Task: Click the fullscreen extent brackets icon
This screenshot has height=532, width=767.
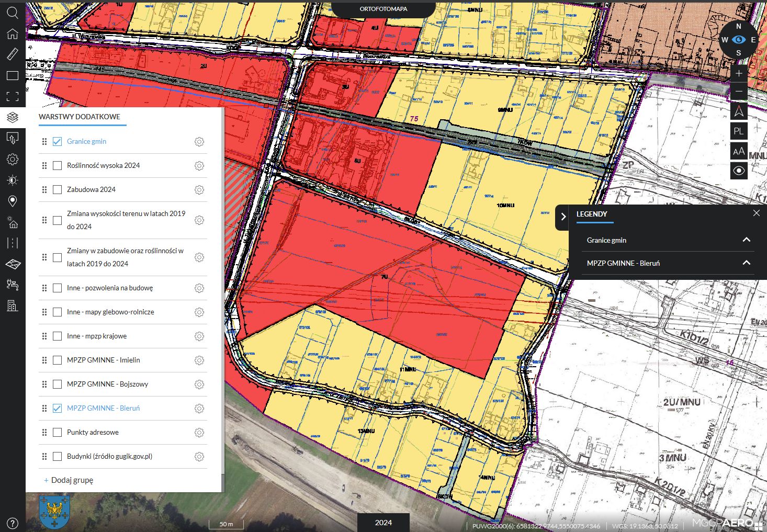Action: [x=13, y=96]
